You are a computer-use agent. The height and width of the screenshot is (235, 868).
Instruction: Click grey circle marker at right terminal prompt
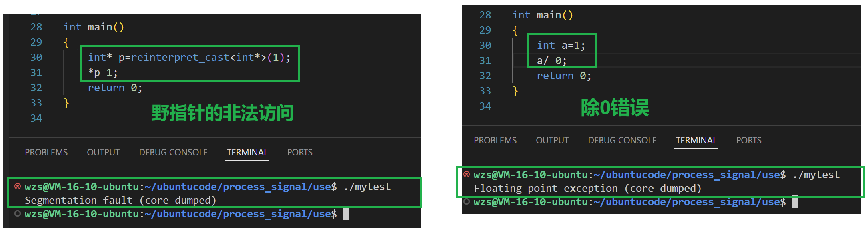(467, 201)
